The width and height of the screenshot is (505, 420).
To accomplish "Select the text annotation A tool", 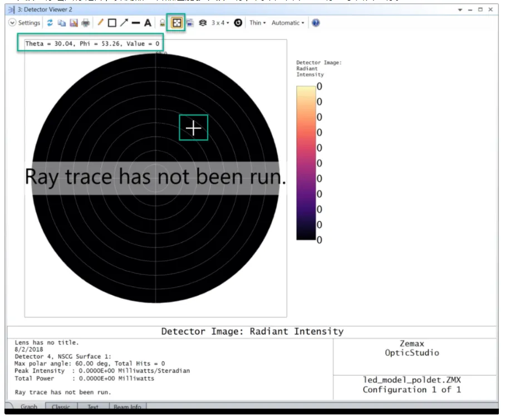I will [x=148, y=23].
